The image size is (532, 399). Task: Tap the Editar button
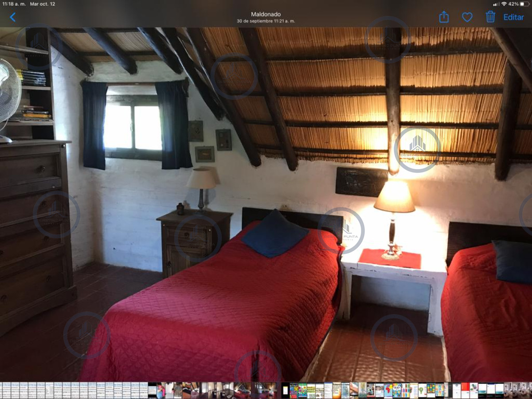(513, 17)
